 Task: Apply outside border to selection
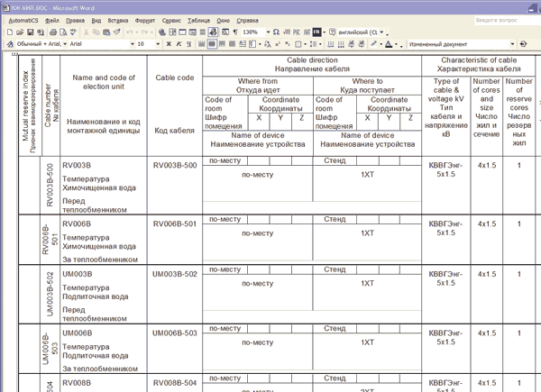point(298,44)
